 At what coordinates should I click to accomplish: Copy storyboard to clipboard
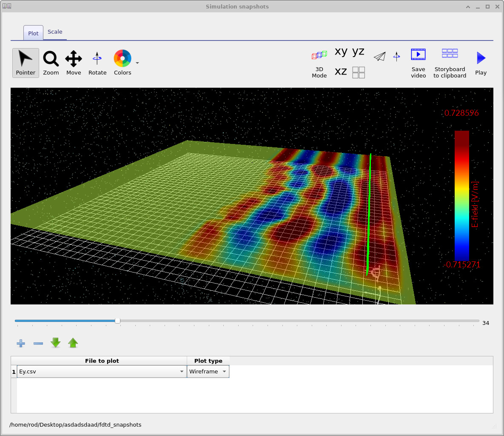[x=450, y=63]
